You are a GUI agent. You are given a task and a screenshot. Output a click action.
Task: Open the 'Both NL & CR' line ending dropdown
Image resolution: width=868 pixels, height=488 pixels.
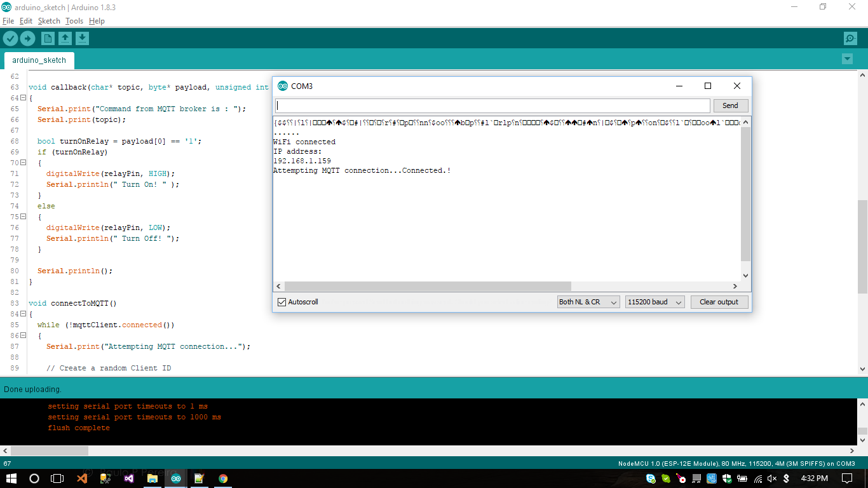pos(588,302)
